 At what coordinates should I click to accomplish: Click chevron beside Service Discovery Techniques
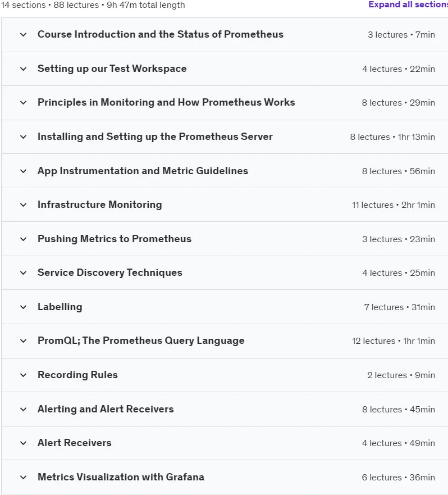(x=24, y=273)
